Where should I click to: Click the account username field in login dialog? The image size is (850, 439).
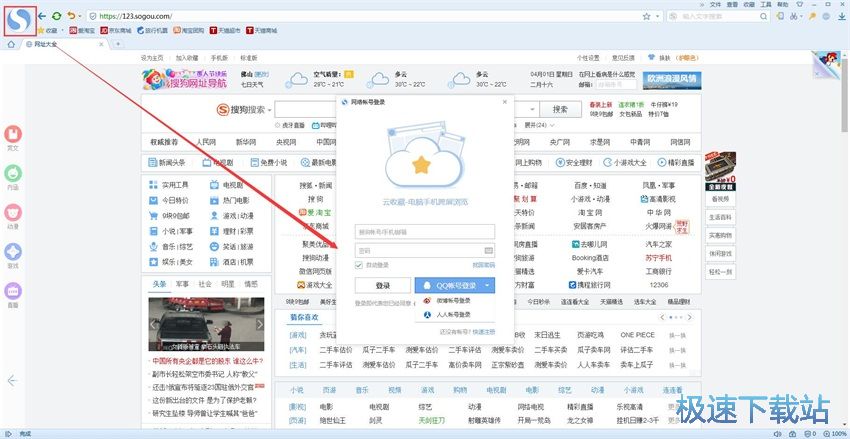(x=424, y=231)
